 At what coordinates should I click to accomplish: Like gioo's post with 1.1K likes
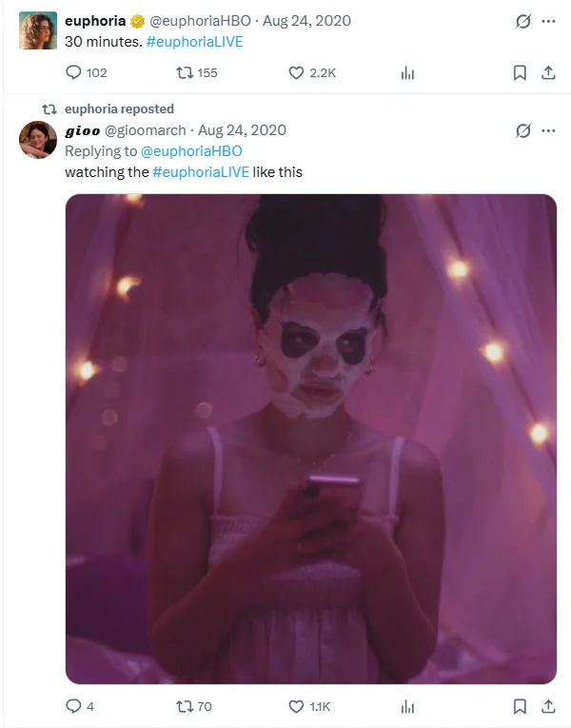[x=296, y=706]
